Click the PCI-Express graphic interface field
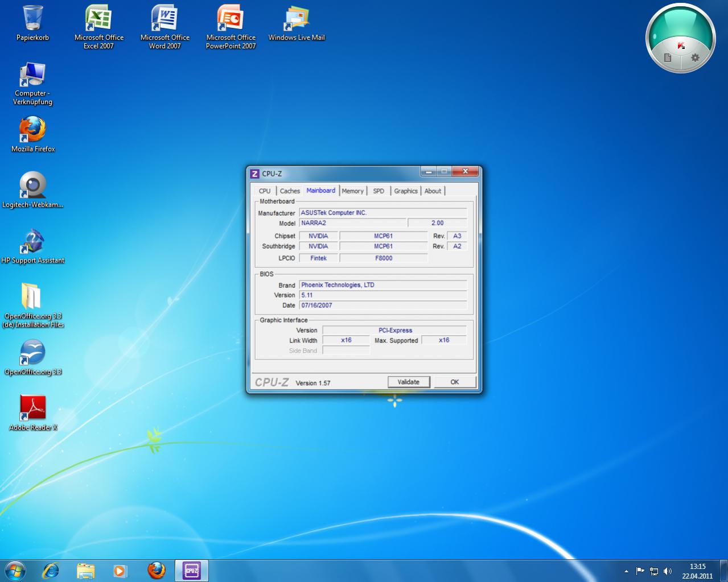This screenshot has height=582, width=728. click(394, 330)
